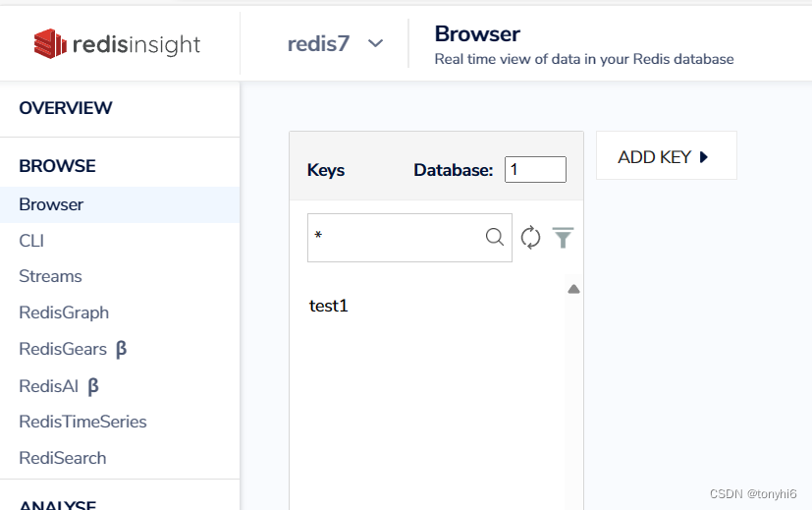
Task: Go to Streams in sidebar
Action: [x=50, y=276]
